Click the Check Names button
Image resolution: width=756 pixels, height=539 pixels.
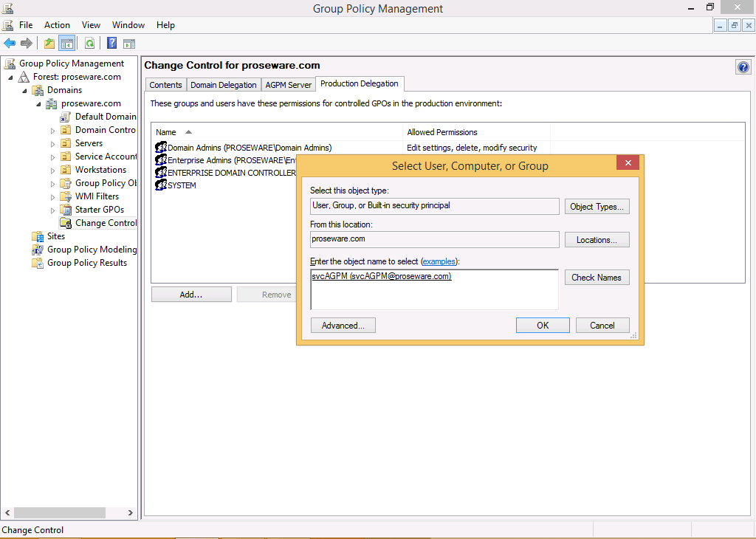(x=597, y=278)
